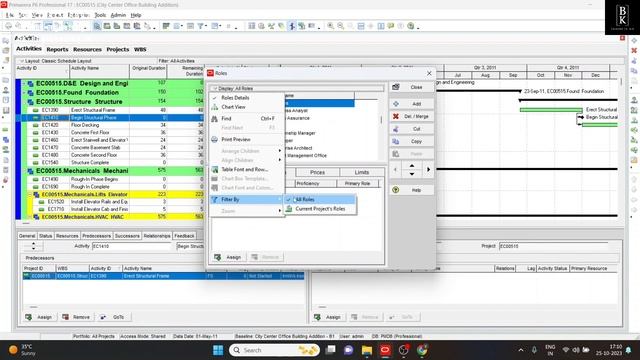Switch to the Reports tab at top

(x=57, y=49)
